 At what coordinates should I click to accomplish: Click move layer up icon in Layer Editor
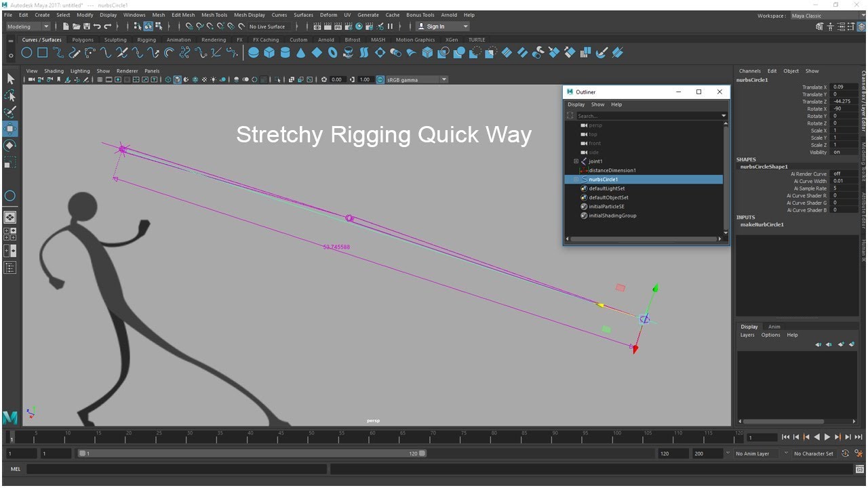click(x=818, y=344)
